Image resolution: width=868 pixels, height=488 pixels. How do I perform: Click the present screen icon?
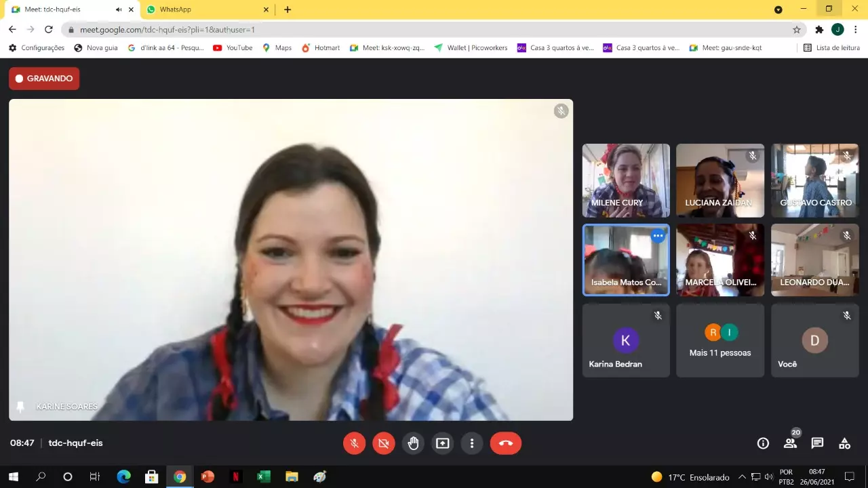click(x=443, y=443)
